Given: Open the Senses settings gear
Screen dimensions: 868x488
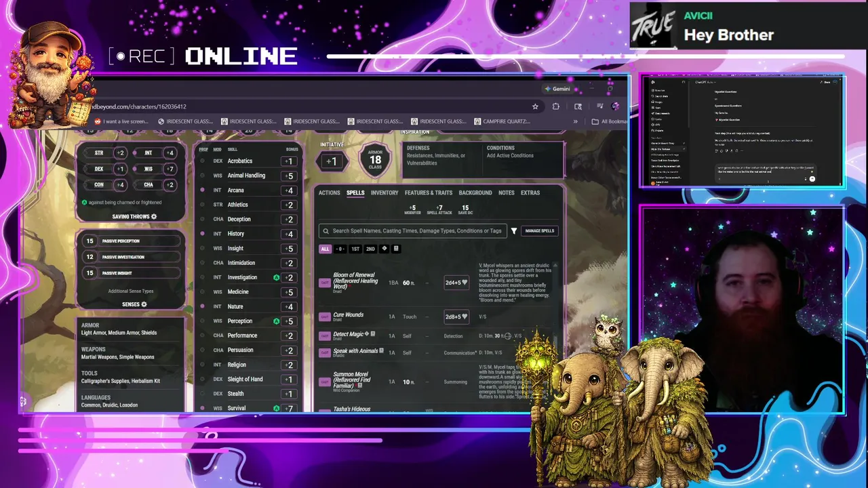Looking at the screenshot, I should tap(144, 304).
